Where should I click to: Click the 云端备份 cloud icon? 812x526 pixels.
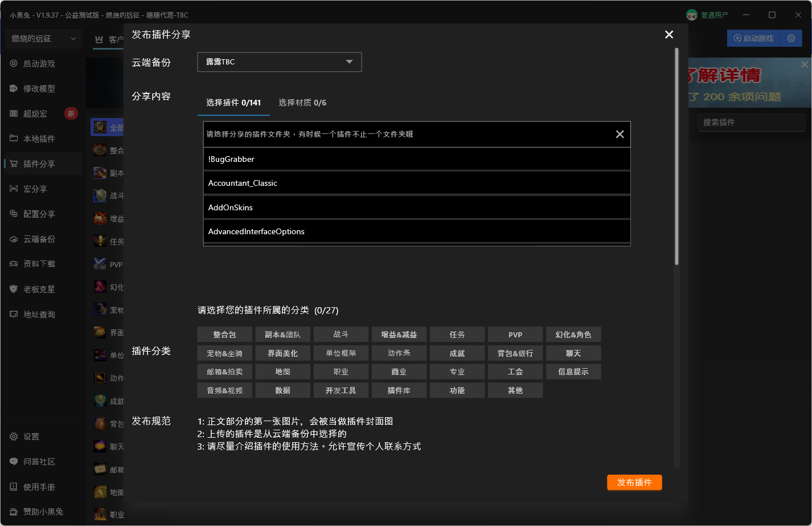point(14,239)
